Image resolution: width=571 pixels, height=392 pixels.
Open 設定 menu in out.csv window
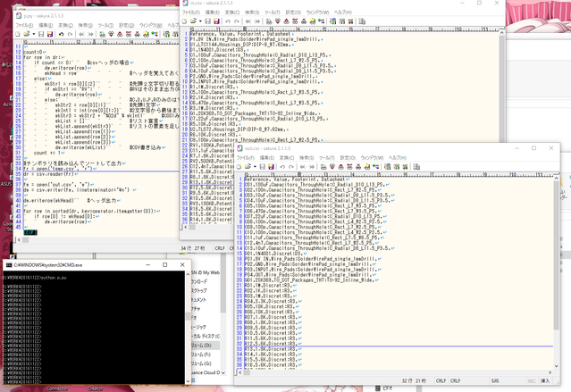pyautogui.click(x=348, y=157)
